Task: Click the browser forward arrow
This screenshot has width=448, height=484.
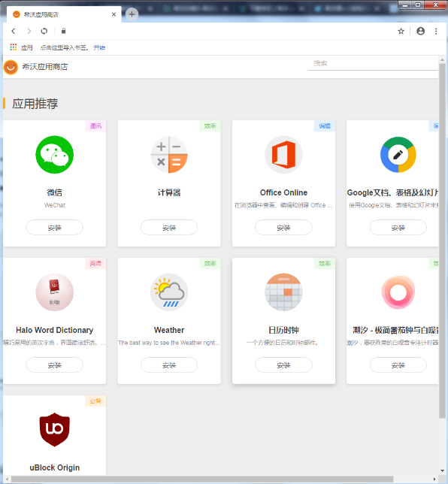Action: [x=29, y=31]
